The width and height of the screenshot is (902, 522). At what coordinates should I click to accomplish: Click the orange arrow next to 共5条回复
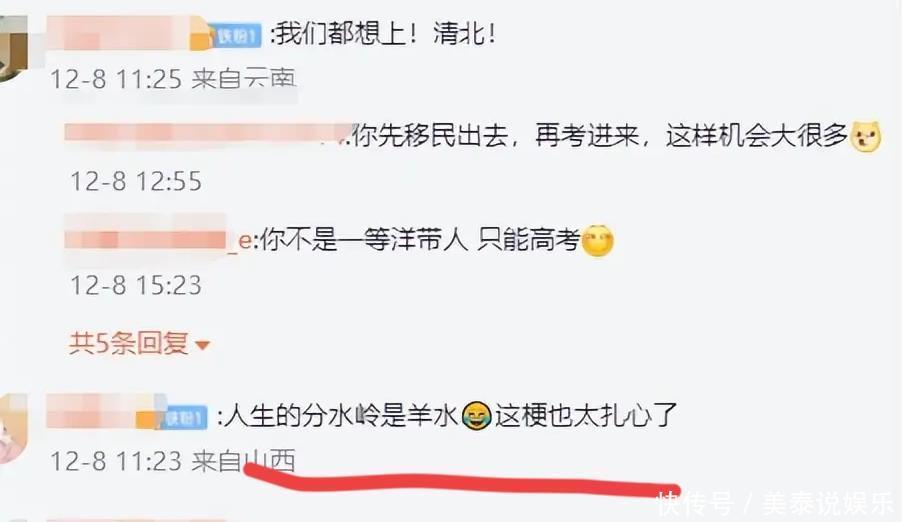(x=202, y=345)
